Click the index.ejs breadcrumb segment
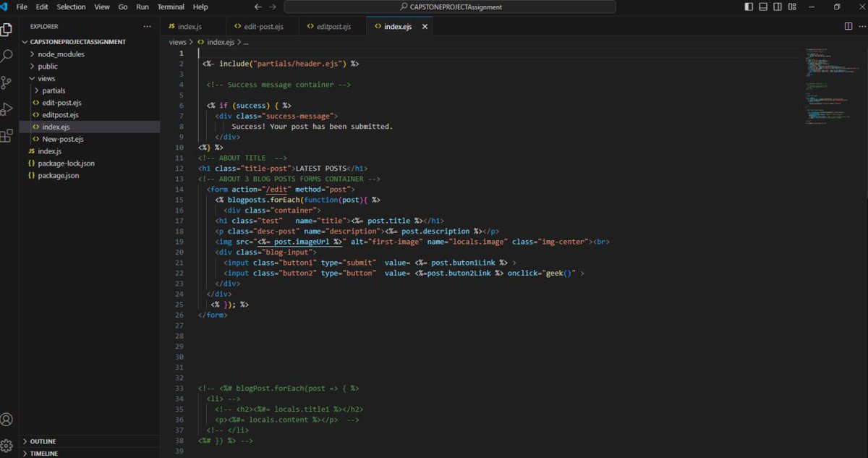This screenshot has height=458, width=868. pyautogui.click(x=220, y=42)
